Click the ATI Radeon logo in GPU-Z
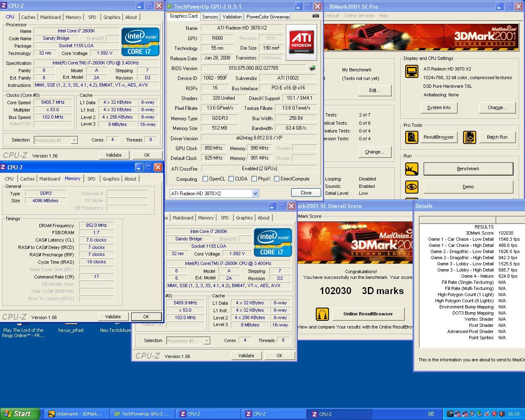Image resolution: width=525 pixels, height=420 pixels. click(301, 42)
